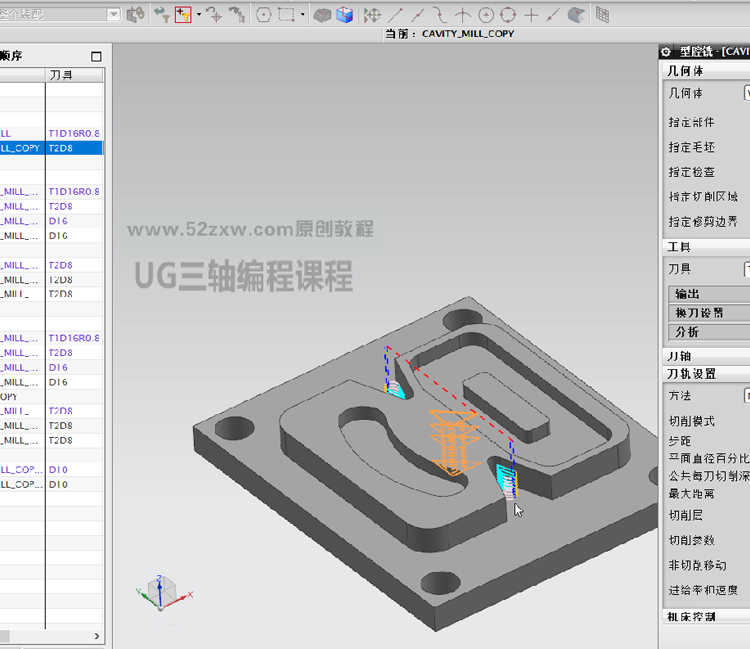750x649 pixels.
Task: Click the 方法 label in 刀轨设置
Action: [x=680, y=396]
